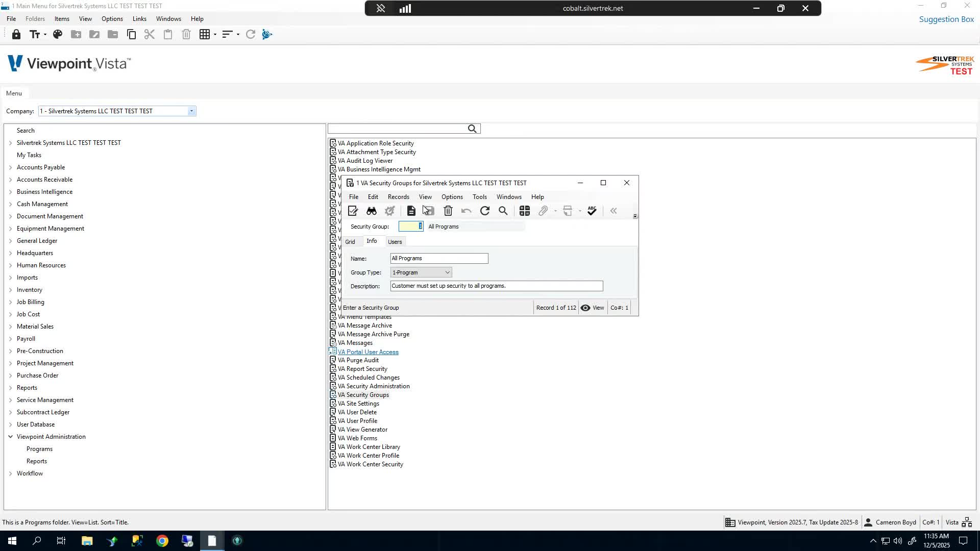Image resolution: width=980 pixels, height=551 pixels.
Task: Open File Explorer from the taskbar
Action: coord(87,541)
